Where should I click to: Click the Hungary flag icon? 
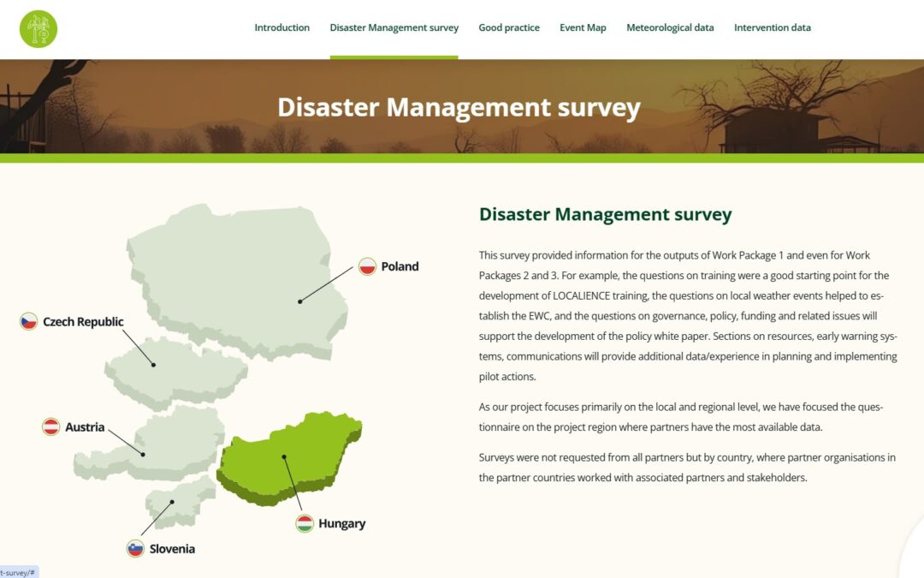(x=305, y=523)
